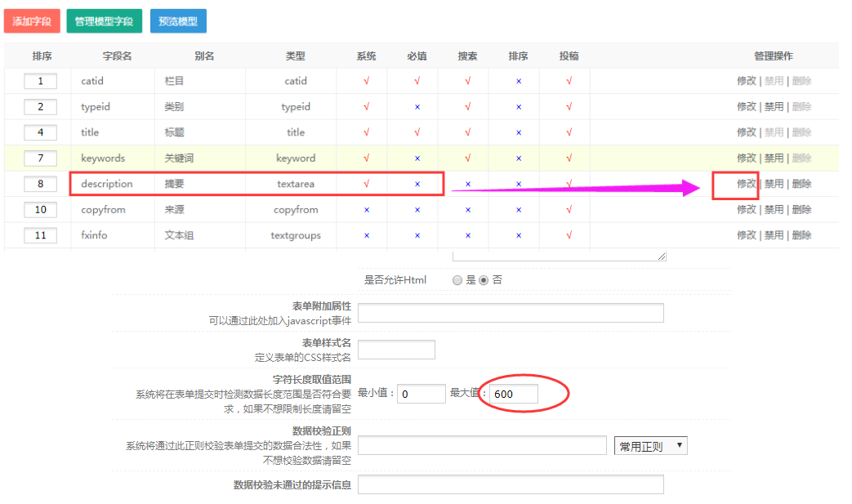852x504 pixels.
Task: Click 数据校验未通过的提示信息 input field
Action: coord(511,484)
